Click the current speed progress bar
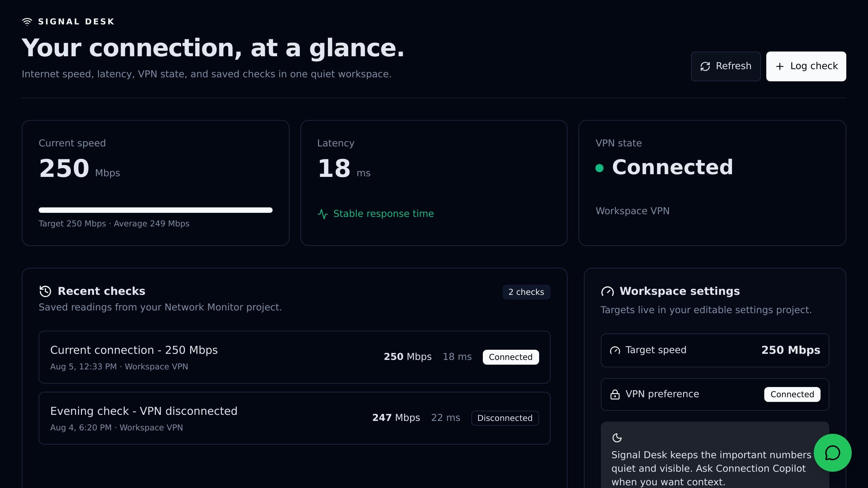The image size is (868, 488). (156, 210)
